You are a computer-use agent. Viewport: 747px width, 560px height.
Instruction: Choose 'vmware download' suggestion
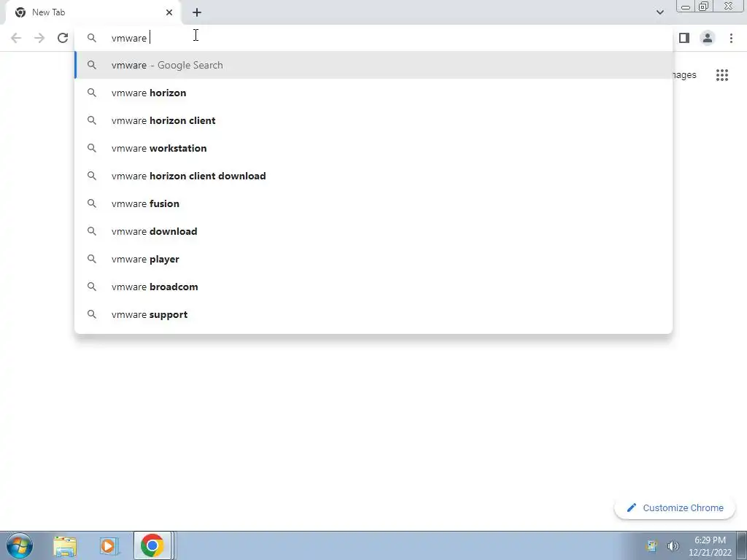[373, 231]
